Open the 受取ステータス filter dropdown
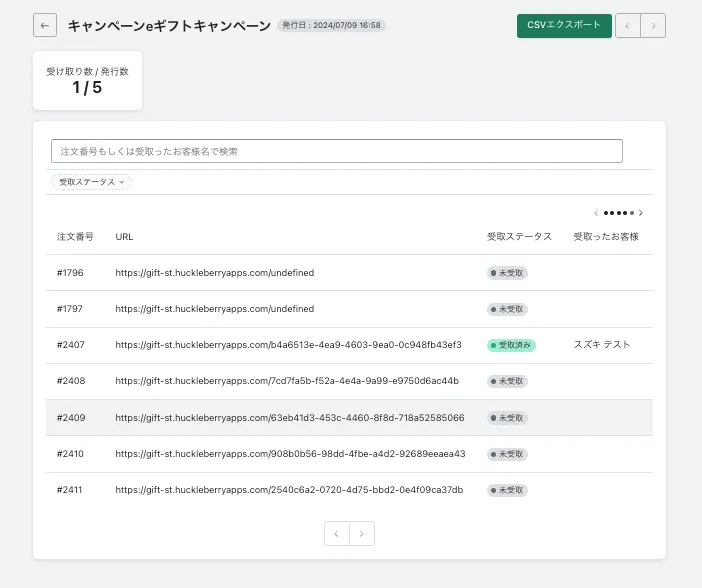This screenshot has width=702, height=588. point(91,182)
